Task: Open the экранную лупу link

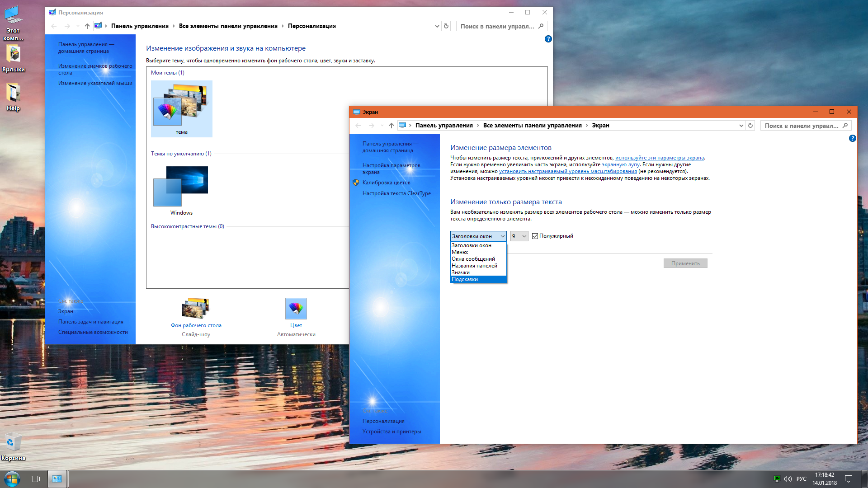Action: click(620, 164)
